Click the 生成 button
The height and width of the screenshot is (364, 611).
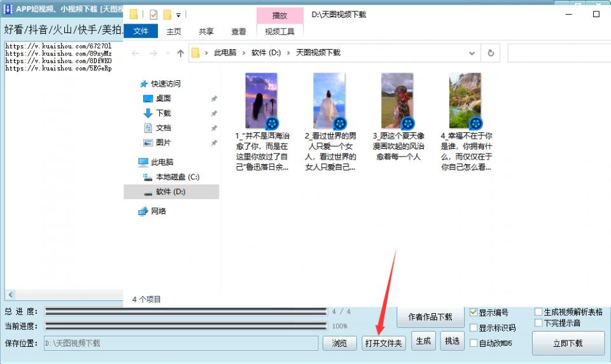pos(423,341)
